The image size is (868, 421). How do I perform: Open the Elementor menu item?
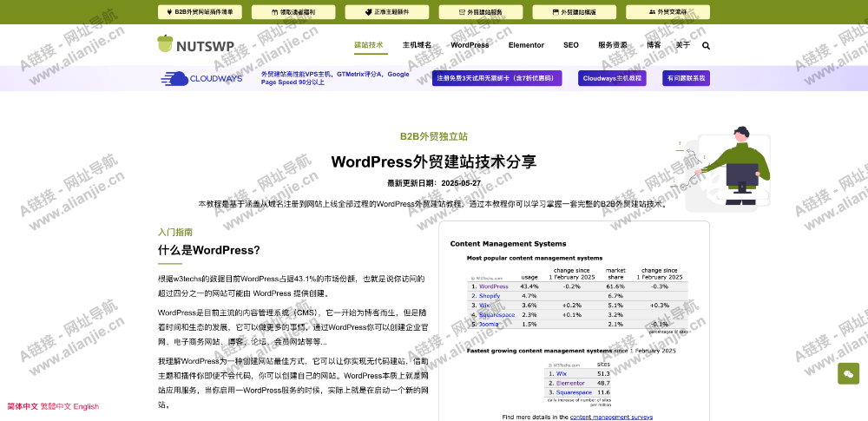(x=527, y=45)
